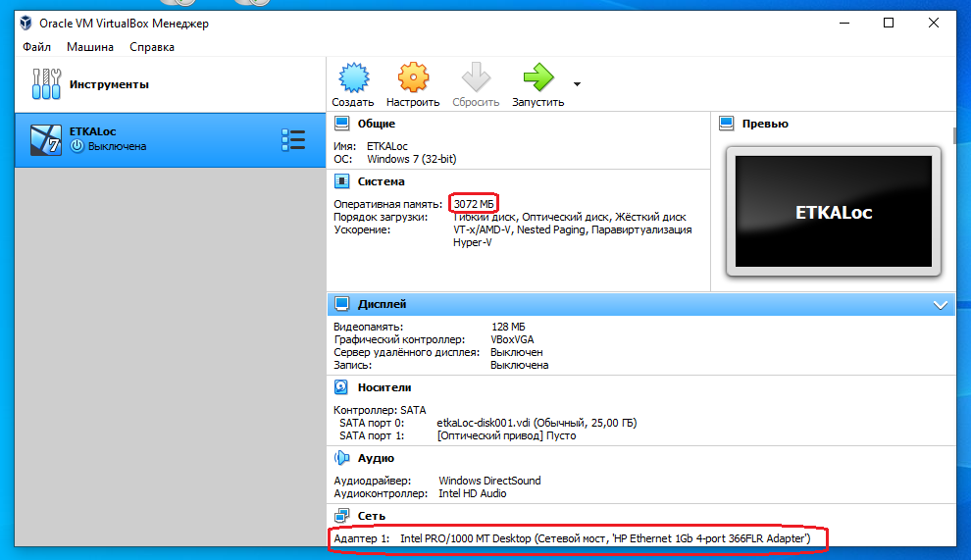971x560 pixels.
Task: Click the Windows 7 (32-bit) OS value
Action: (x=411, y=159)
